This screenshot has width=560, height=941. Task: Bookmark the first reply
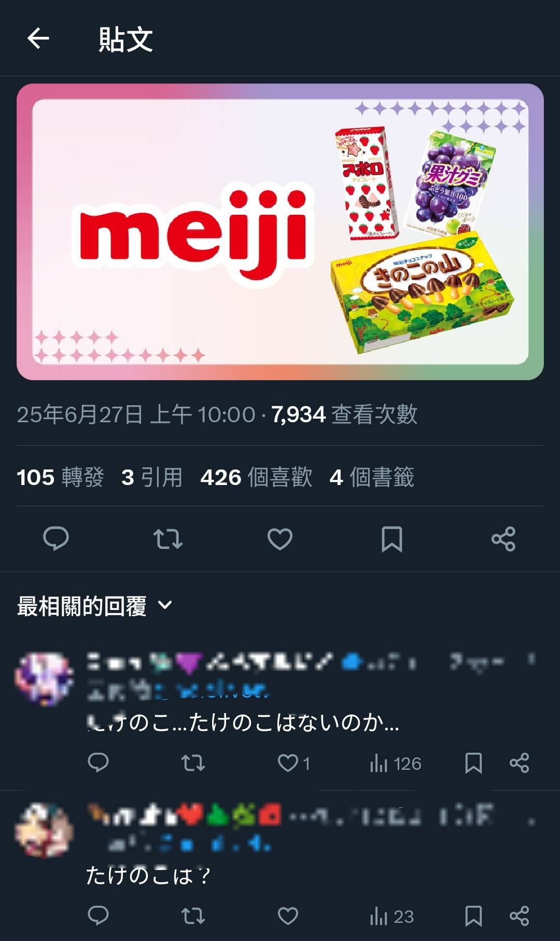tap(473, 763)
